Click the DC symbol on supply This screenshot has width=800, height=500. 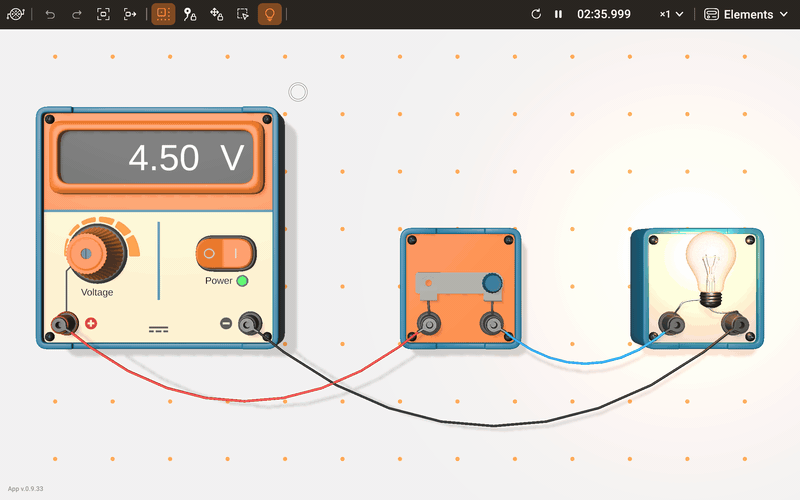(x=159, y=330)
